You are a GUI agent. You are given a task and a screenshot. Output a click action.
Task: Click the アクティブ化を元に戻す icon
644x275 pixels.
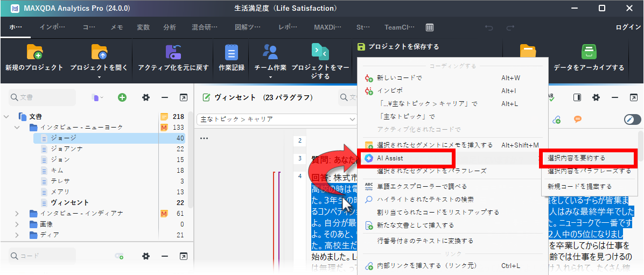(173, 52)
